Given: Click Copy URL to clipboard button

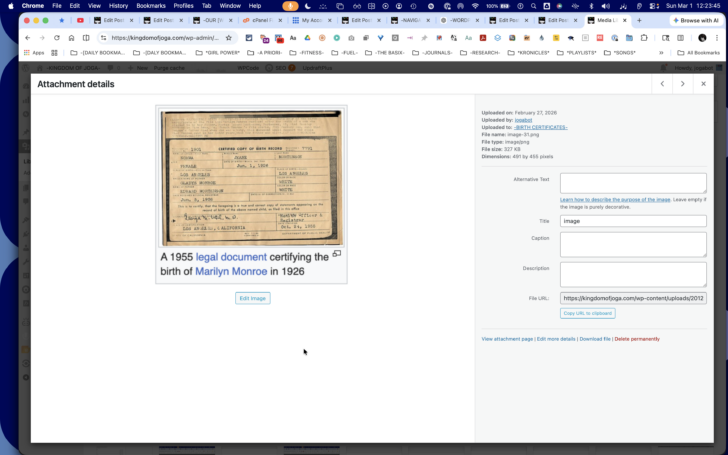Looking at the screenshot, I should point(588,313).
